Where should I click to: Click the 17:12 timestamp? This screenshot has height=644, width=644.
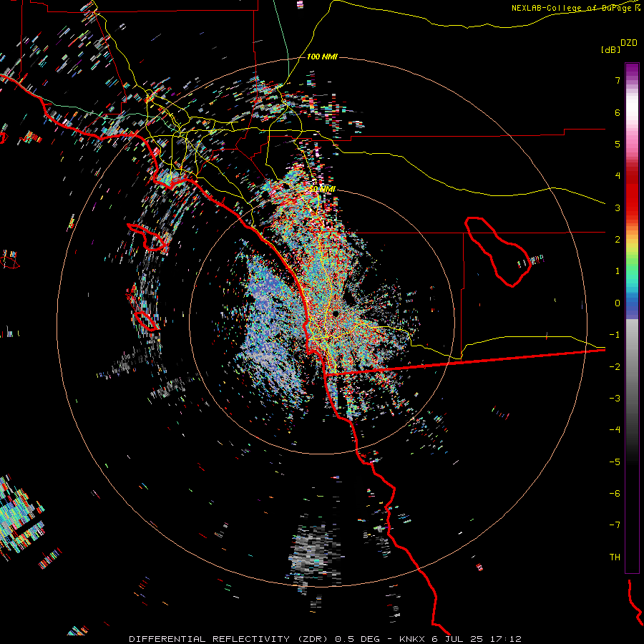click(x=506, y=639)
